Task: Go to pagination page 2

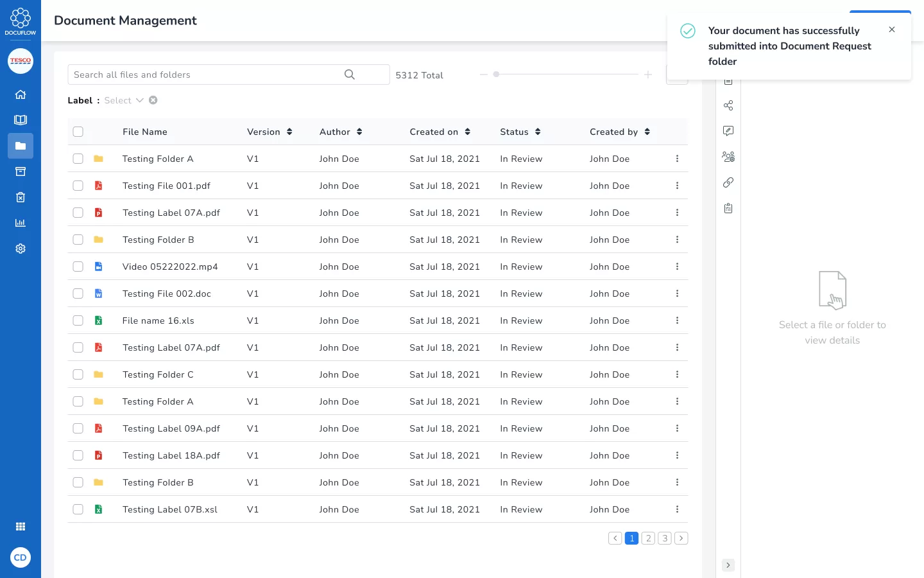Action: [x=648, y=538]
